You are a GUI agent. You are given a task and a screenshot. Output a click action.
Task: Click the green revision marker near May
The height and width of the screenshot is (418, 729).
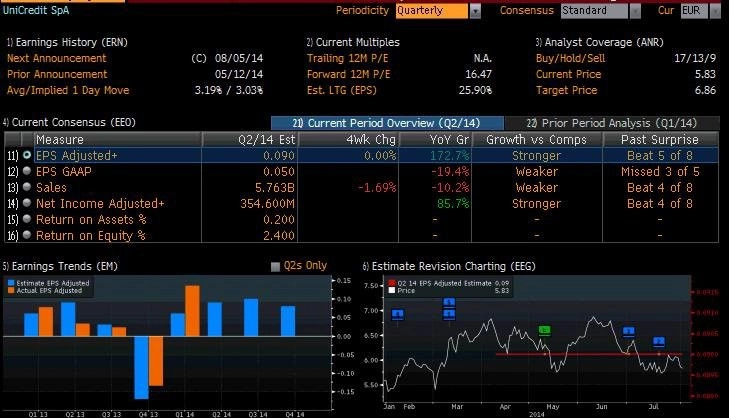544,331
